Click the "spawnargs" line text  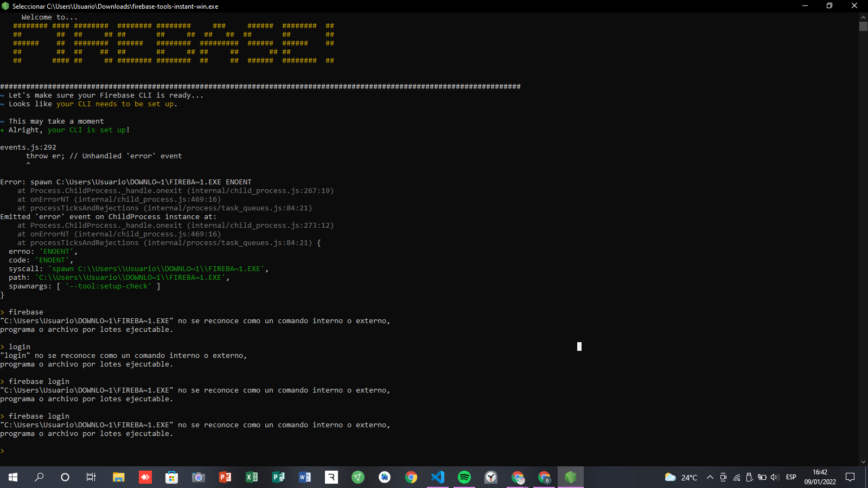(85, 286)
